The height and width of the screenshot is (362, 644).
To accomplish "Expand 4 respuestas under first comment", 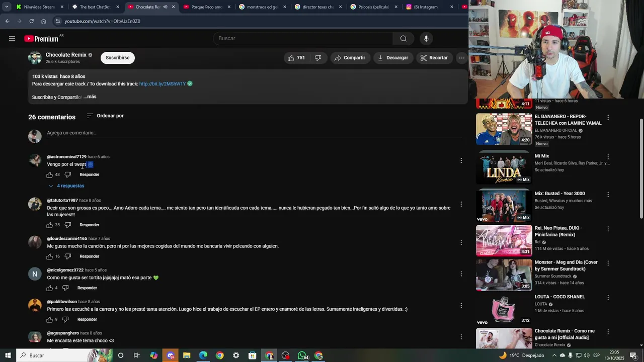I will point(66,186).
